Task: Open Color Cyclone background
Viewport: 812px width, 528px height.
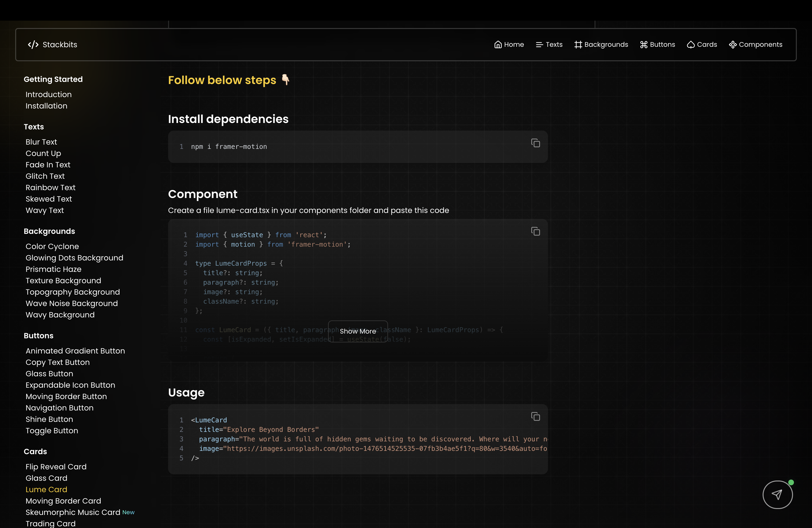Action: [52, 246]
